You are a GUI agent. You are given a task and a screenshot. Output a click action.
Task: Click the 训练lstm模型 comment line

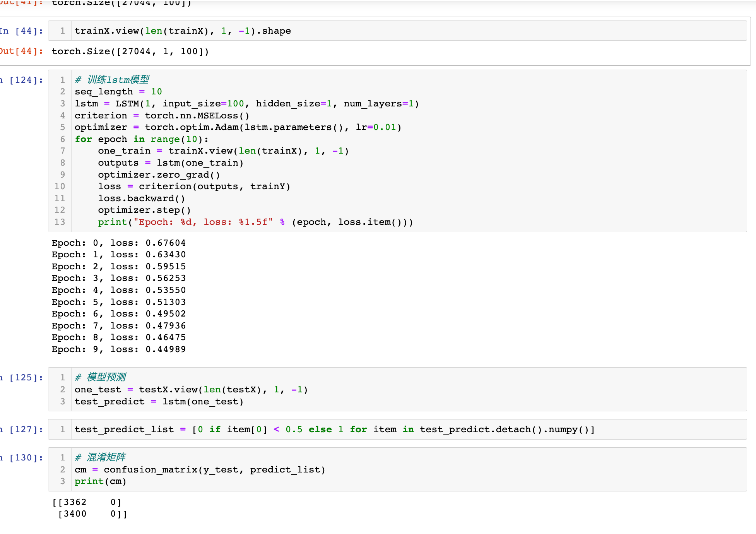[x=112, y=80]
